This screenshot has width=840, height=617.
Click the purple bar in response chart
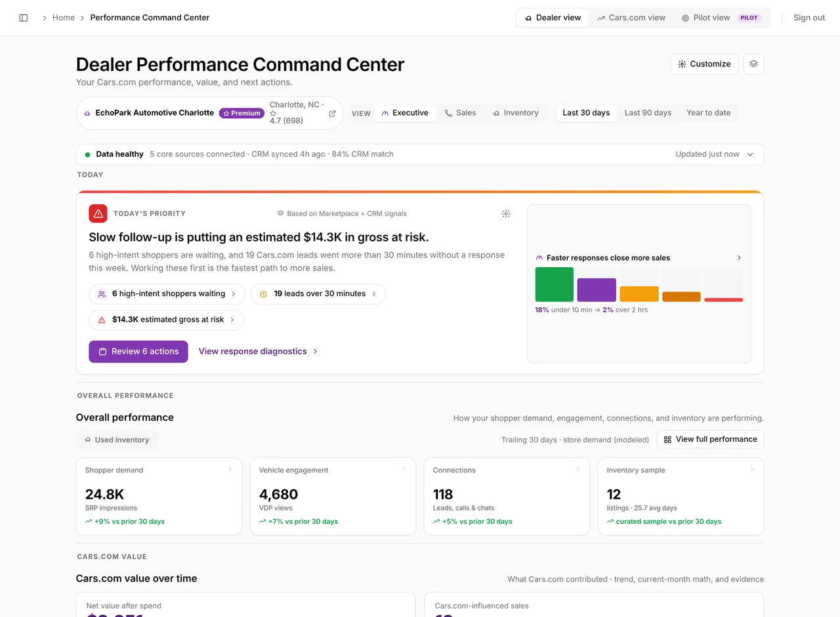(597, 290)
